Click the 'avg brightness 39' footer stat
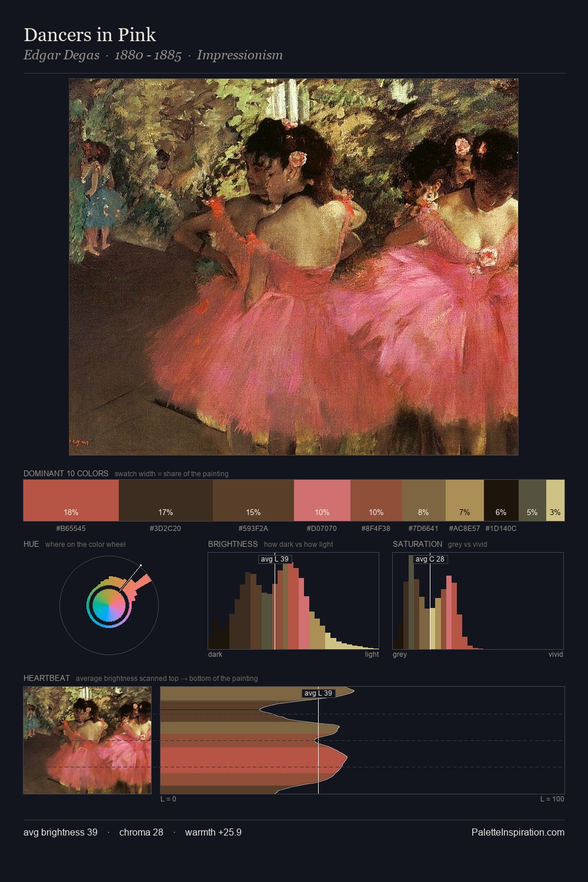Screen dimensions: 588x882 click(x=61, y=832)
